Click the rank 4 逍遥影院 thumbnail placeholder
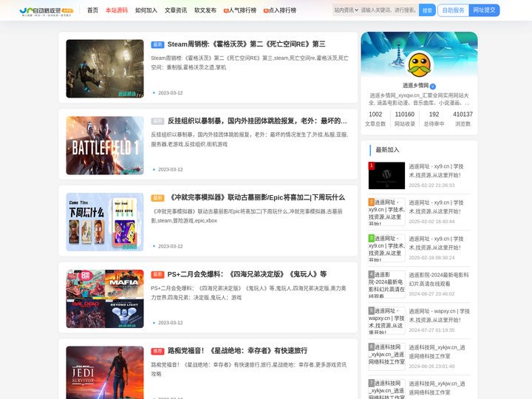 click(x=386, y=284)
